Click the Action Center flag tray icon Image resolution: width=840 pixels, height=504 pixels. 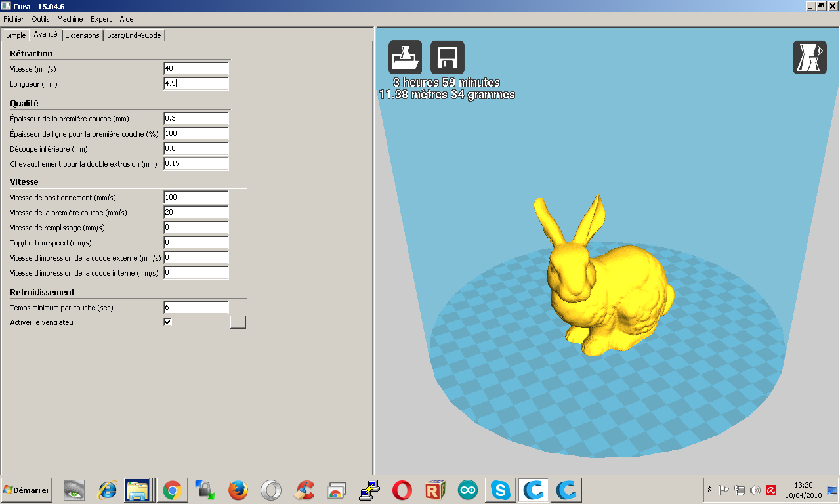pos(724,490)
